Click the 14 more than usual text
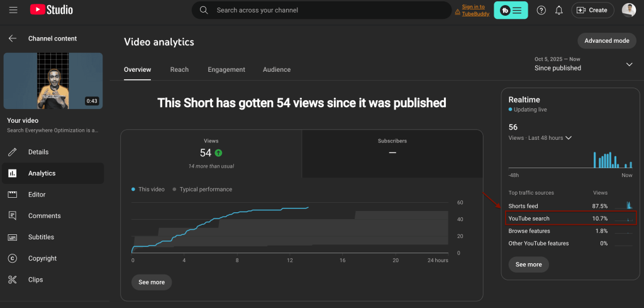 [211, 166]
